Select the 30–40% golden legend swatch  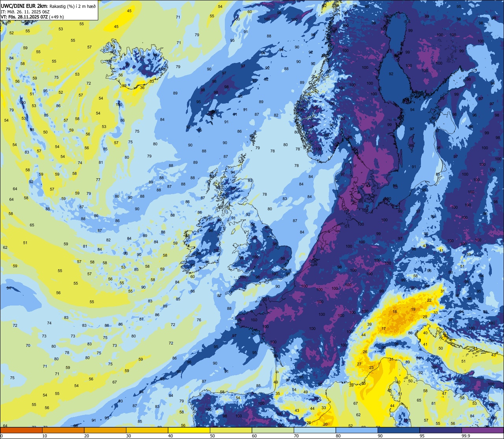click(x=147, y=430)
